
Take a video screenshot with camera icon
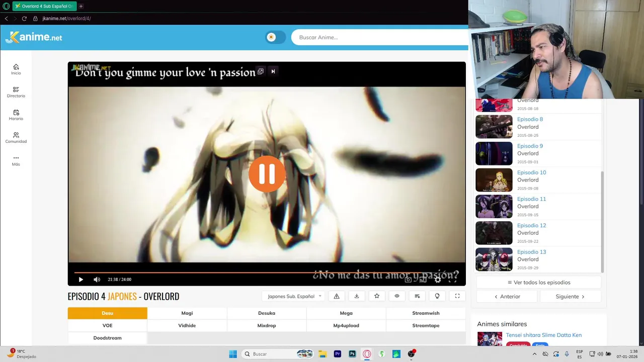point(408,280)
